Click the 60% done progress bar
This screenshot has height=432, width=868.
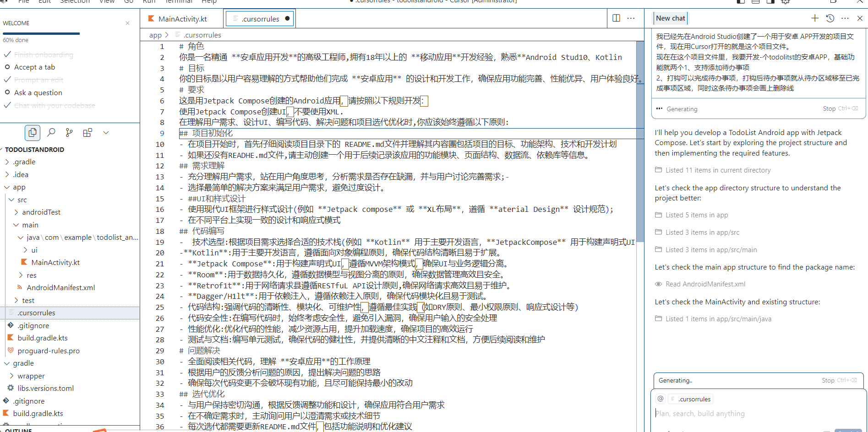(x=40, y=33)
